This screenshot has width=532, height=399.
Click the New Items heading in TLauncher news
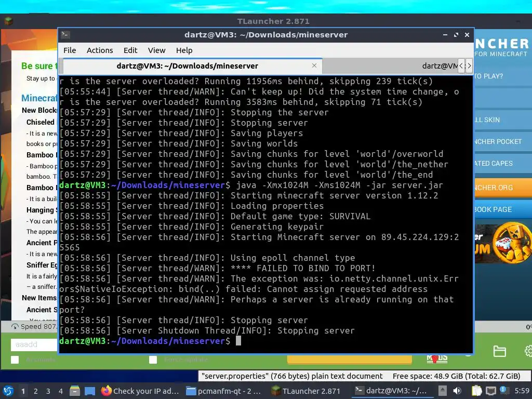click(x=39, y=298)
